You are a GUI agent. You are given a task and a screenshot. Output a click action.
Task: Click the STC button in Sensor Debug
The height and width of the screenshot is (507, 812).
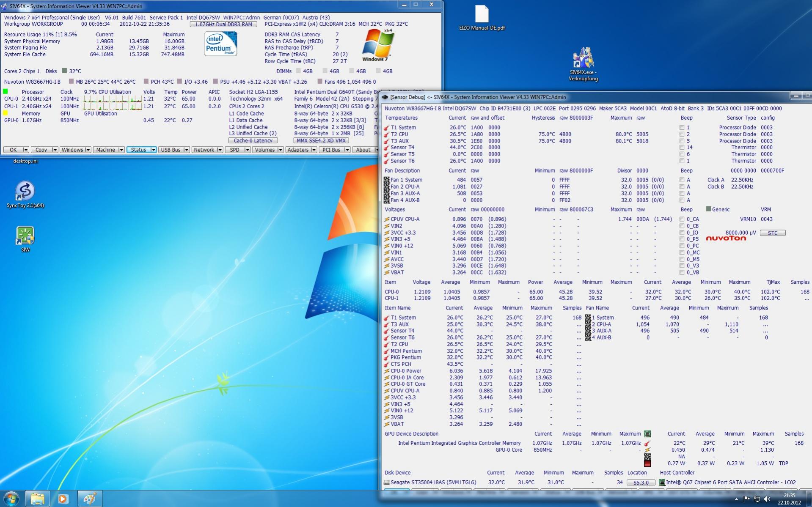point(773,233)
